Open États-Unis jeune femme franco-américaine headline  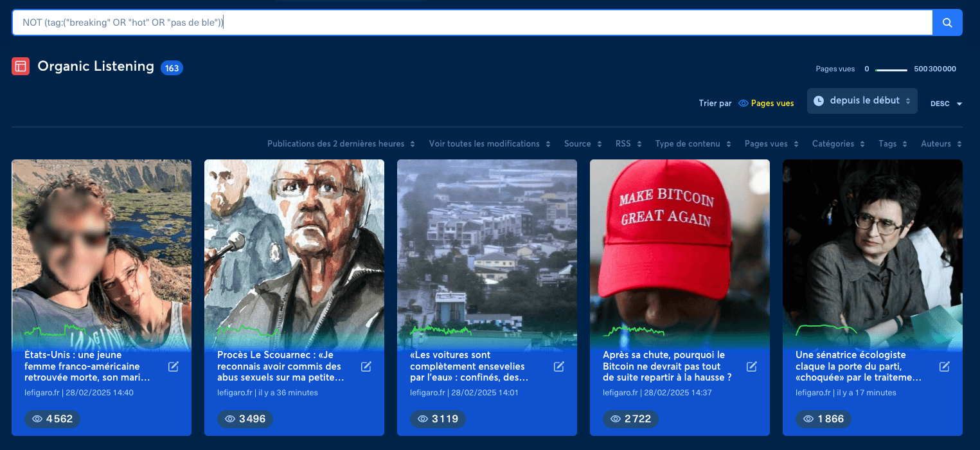(x=88, y=366)
